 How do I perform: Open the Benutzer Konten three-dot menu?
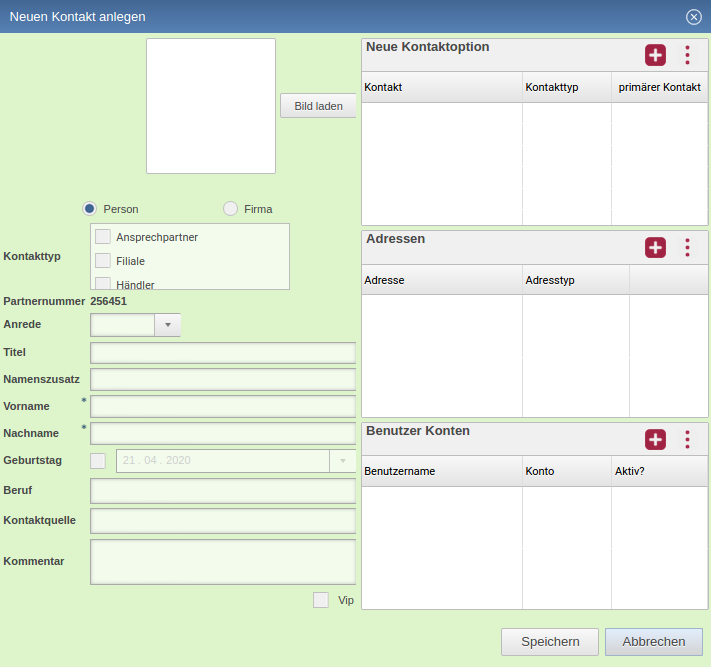[687, 439]
